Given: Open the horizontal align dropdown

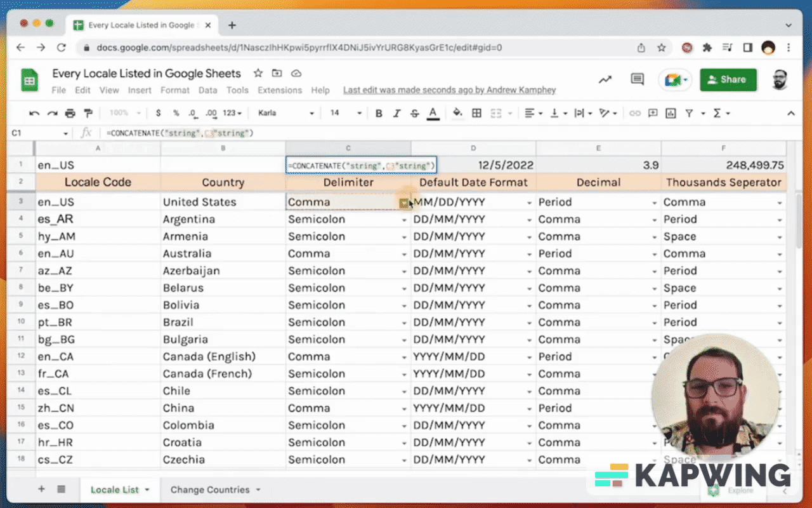Looking at the screenshot, I should click(534, 113).
